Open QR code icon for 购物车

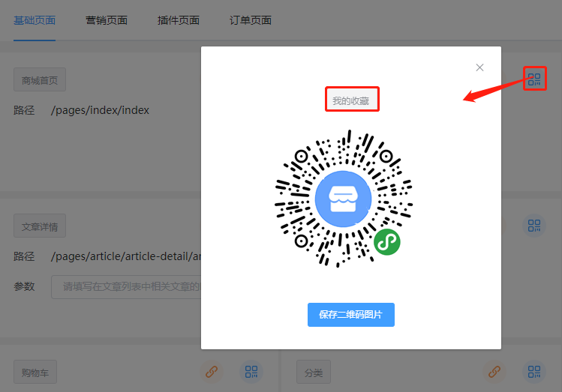pyautogui.click(x=251, y=372)
